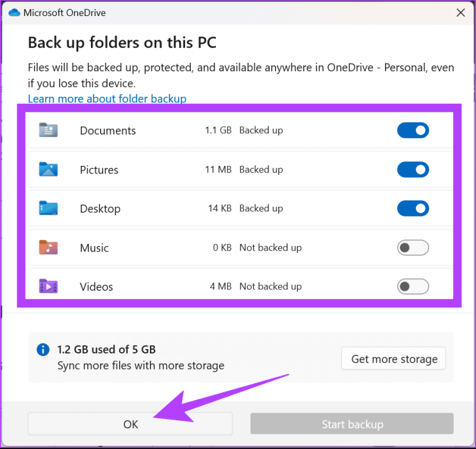Click the Videos 'Not backed up' status
The width and height of the screenshot is (476, 449).
270,286
